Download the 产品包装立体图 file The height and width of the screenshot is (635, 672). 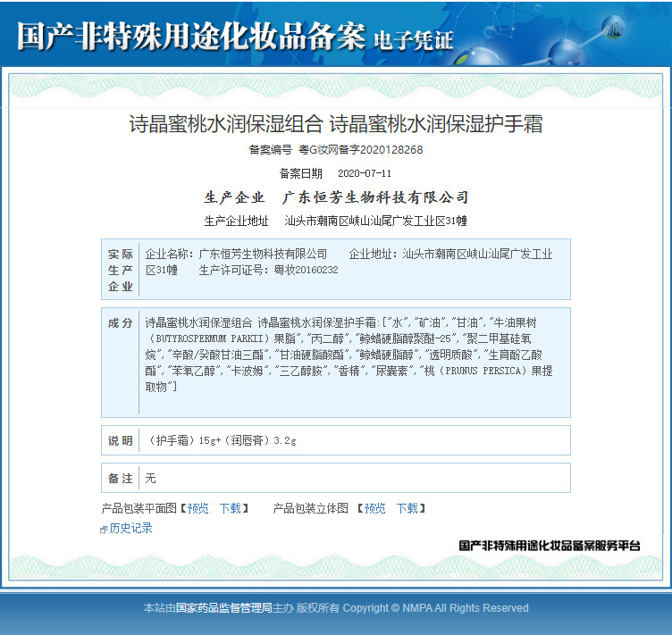click(x=407, y=508)
